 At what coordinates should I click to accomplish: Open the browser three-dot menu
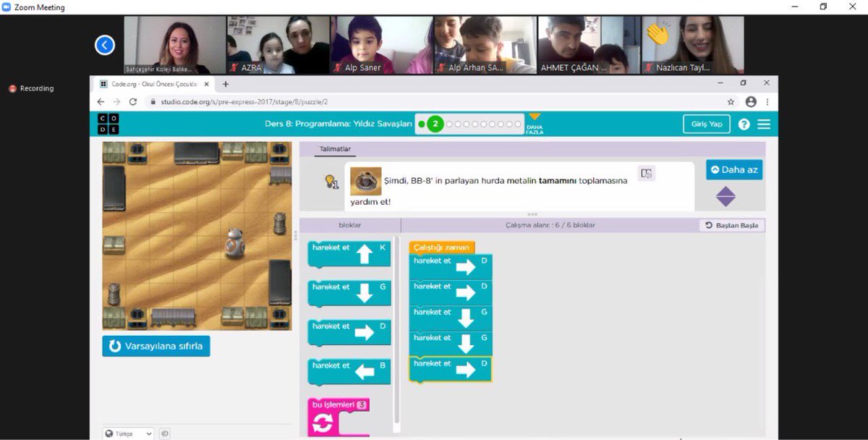point(767,102)
